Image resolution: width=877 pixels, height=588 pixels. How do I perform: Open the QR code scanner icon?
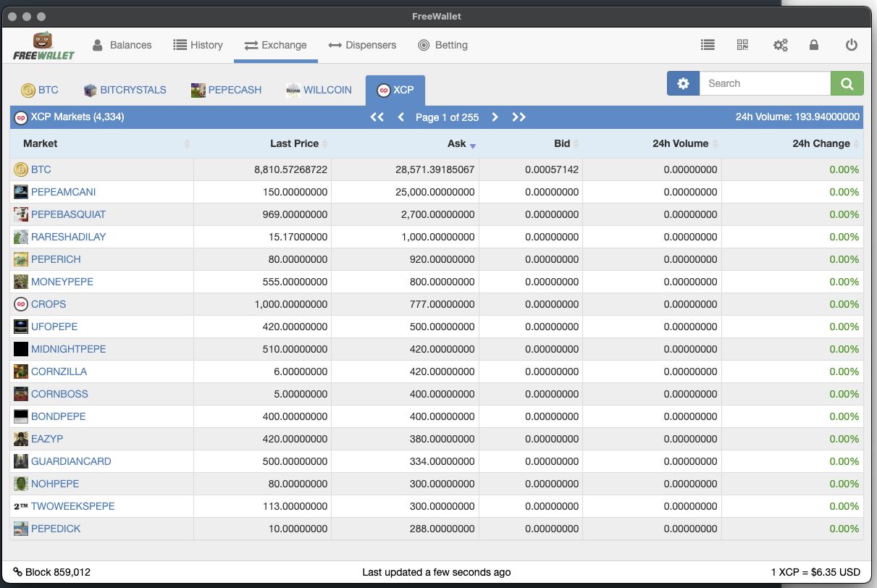[x=742, y=45]
